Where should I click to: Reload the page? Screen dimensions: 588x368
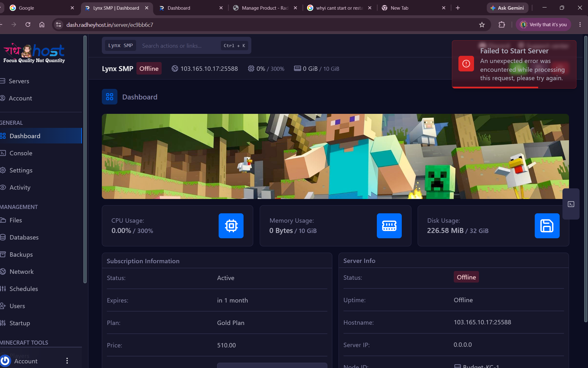click(28, 25)
